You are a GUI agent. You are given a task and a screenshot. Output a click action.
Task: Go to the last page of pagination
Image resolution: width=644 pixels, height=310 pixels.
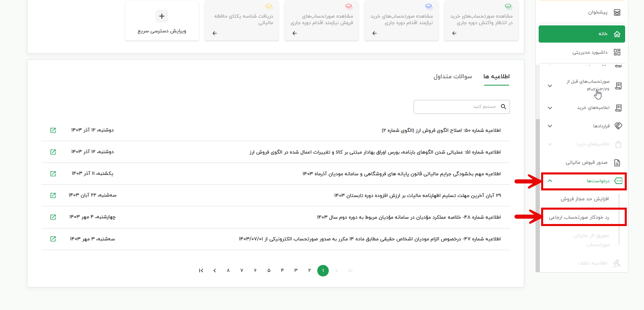(x=201, y=270)
